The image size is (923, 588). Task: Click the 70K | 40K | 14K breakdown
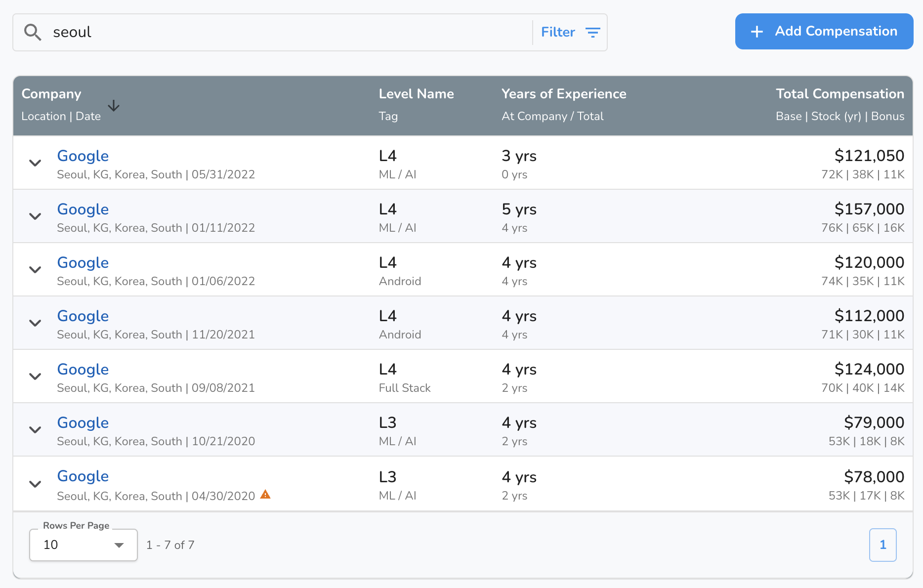[x=863, y=388]
